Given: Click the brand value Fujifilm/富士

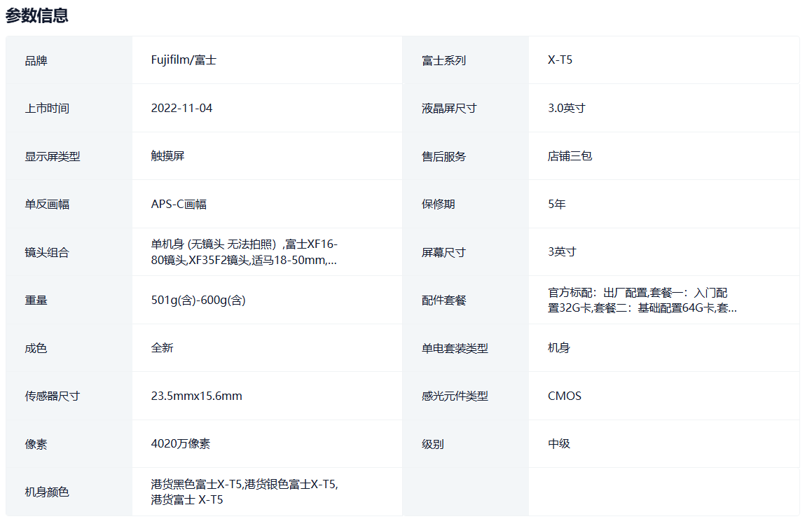Looking at the screenshot, I should click(184, 60).
